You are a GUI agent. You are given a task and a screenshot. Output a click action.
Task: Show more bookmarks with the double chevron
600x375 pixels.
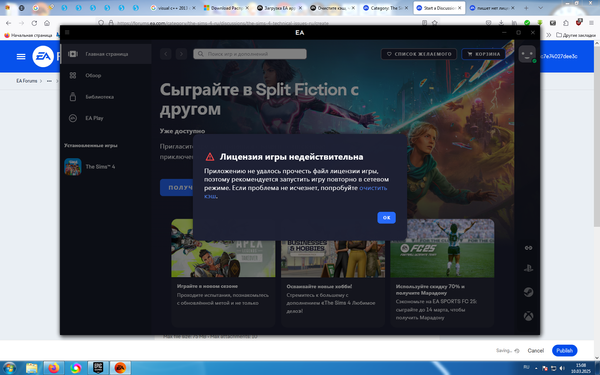click(x=548, y=35)
